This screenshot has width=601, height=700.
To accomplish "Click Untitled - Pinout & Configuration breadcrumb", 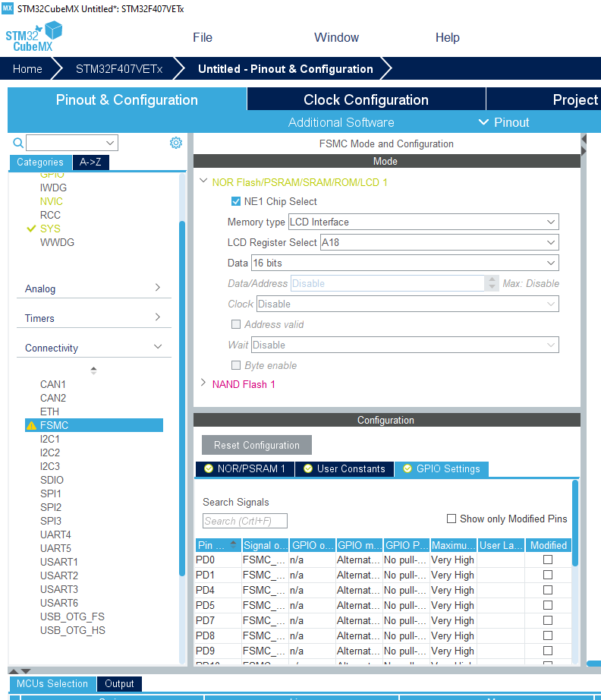I will (x=285, y=69).
